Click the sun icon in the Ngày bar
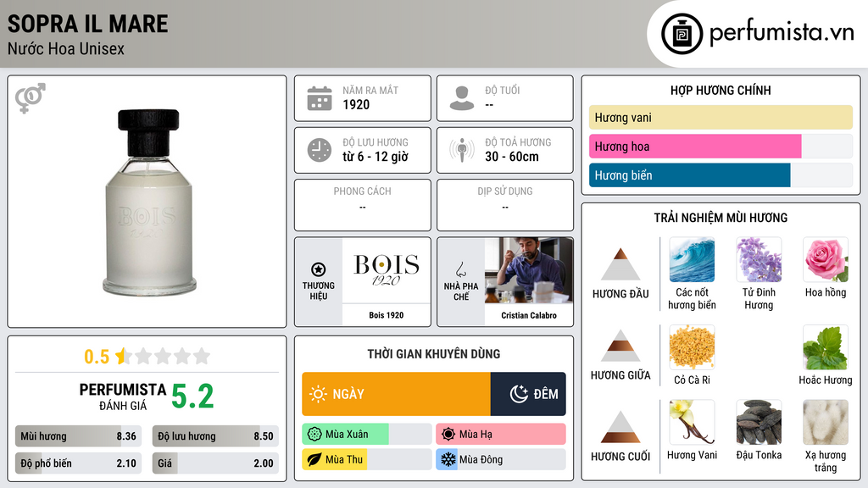Screen dimensions: 868x488 pyautogui.click(x=319, y=394)
